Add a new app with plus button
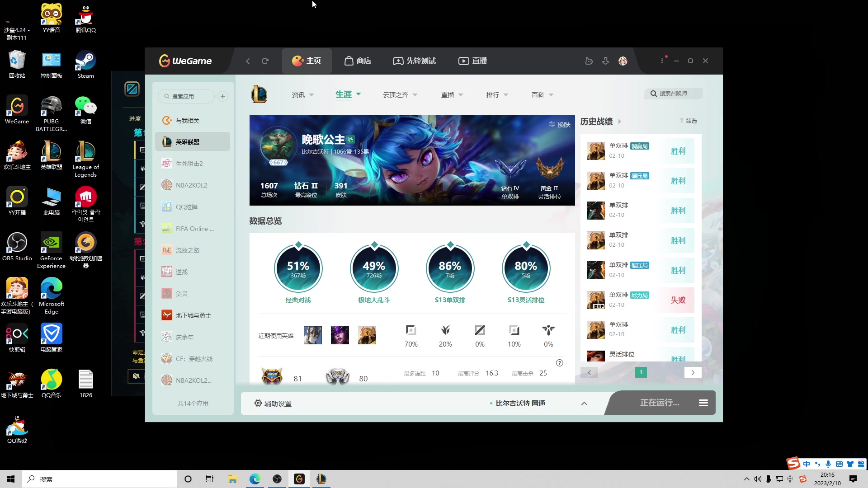Viewport: 868px width, 488px height. (x=223, y=96)
